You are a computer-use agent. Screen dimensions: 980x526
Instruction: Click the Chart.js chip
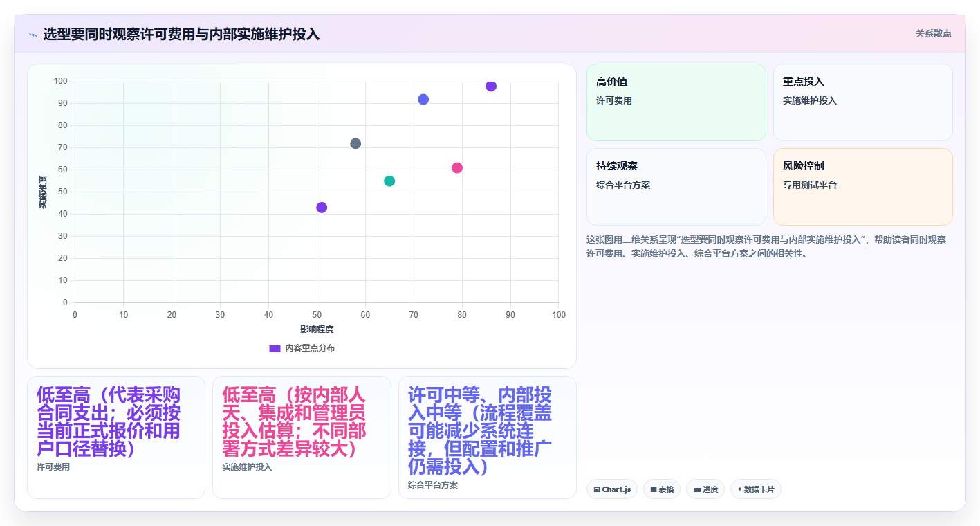612,489
